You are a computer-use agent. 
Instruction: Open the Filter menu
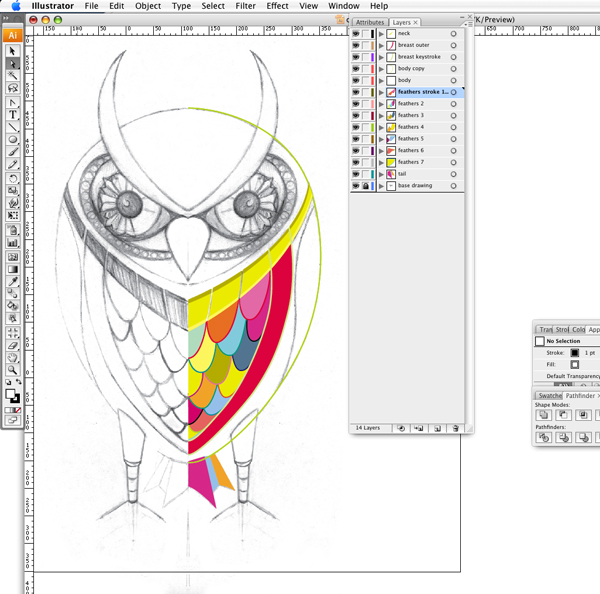(245, 6)
